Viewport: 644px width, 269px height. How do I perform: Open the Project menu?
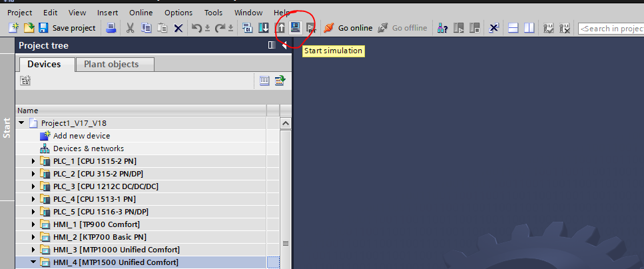(20, 13)
